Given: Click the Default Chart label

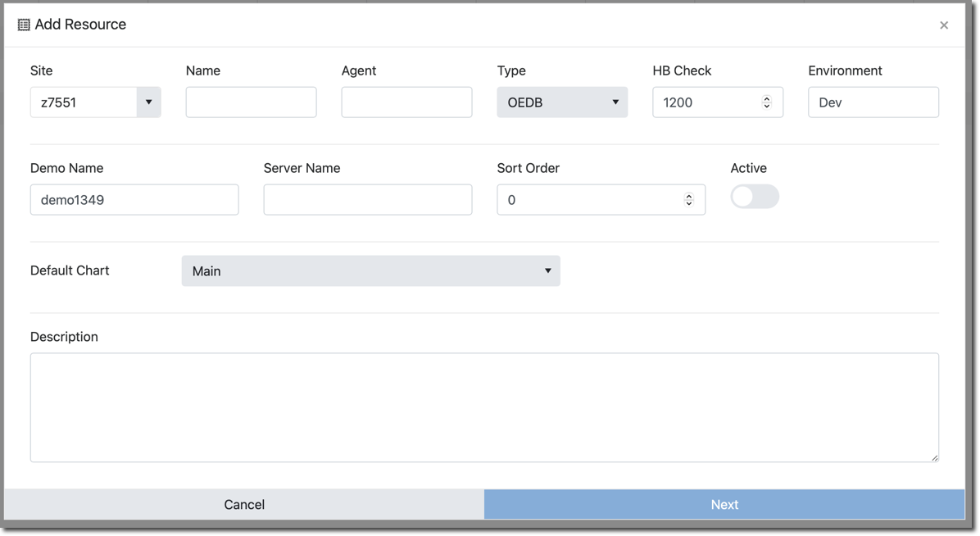Looking at the screenshot, I should pyautogui.click(x=70, y=270).
